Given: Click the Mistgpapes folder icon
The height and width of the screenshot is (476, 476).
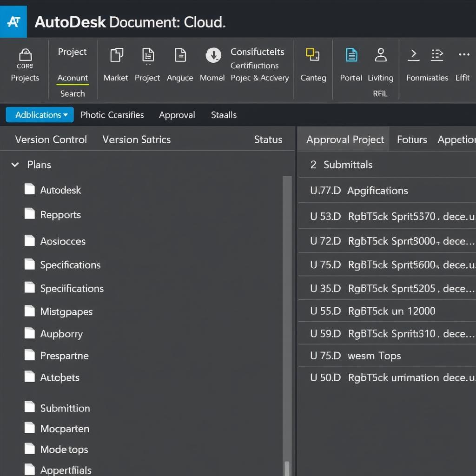Looking at the screenshot, I should pyautogui.click(x=29, y=311).
